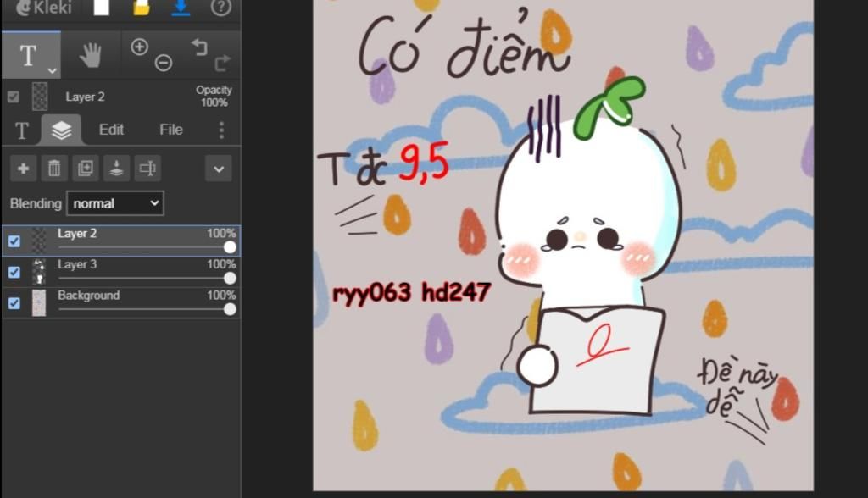
Task: Hide Layer 3 via its checkbox
Action: click(x=14, y=272)
